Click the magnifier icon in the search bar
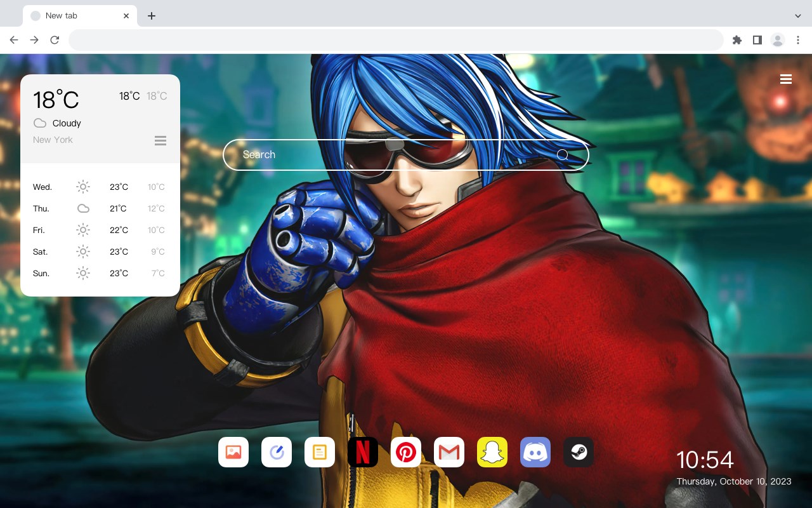812x508 pixels. click(563, 154)
